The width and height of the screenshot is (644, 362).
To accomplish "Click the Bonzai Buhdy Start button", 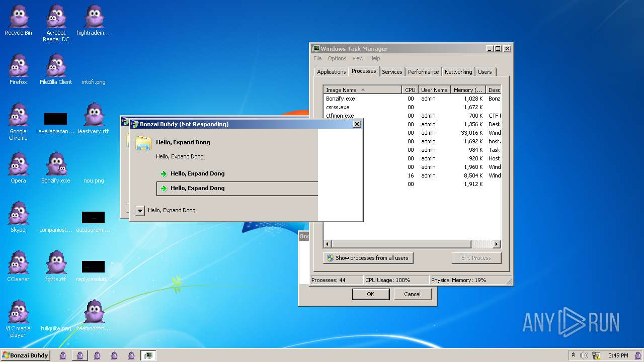I will tap(26, 355).
